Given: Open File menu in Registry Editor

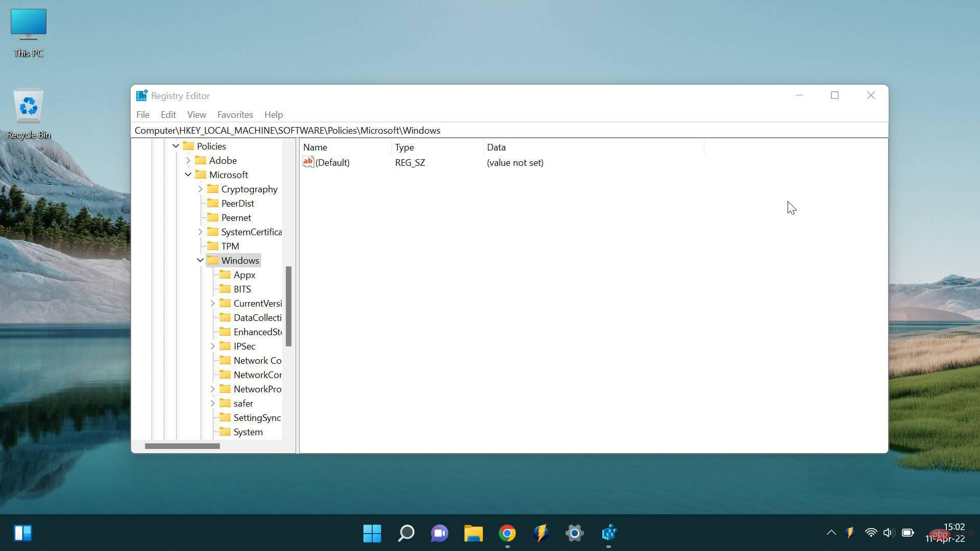Looking at the screenshot, I should pyautogui.click(x=142, y=114).
